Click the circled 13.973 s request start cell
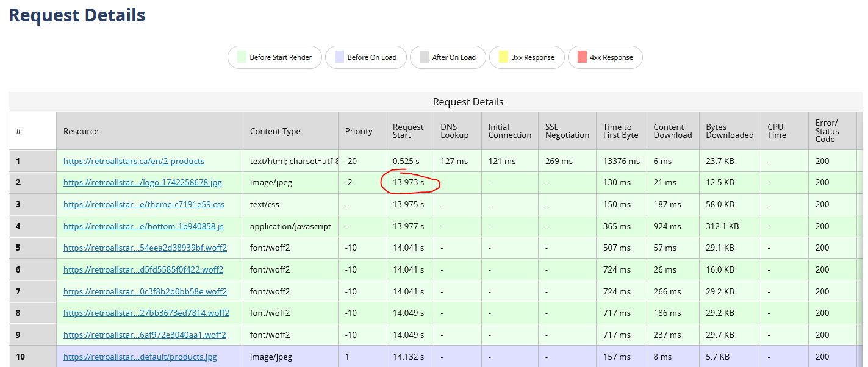Image resolution: width=868 pixels, height=367 pixels. 408,182
